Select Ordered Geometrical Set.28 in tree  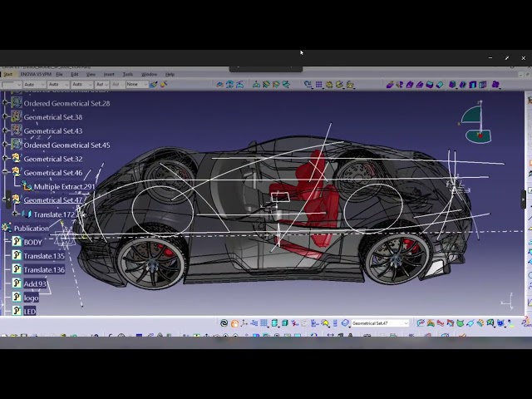pos(66,103)
